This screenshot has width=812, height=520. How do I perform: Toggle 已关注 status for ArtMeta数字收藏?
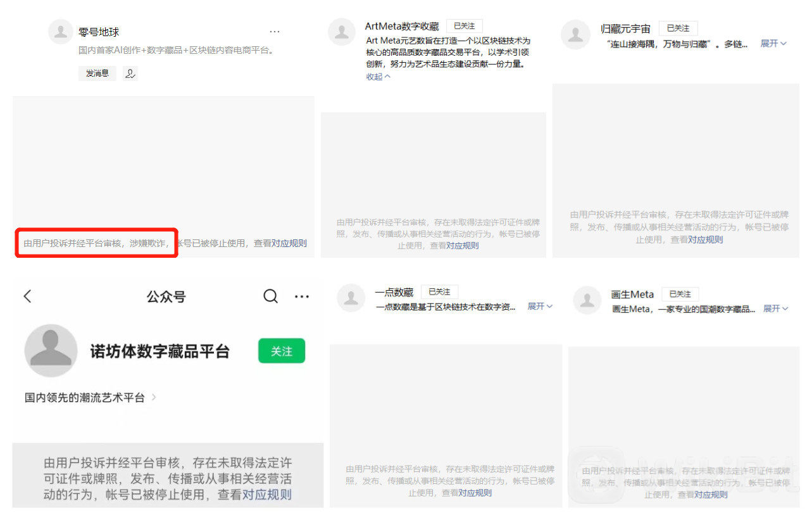pyautogui.click(x=465, y=26)
